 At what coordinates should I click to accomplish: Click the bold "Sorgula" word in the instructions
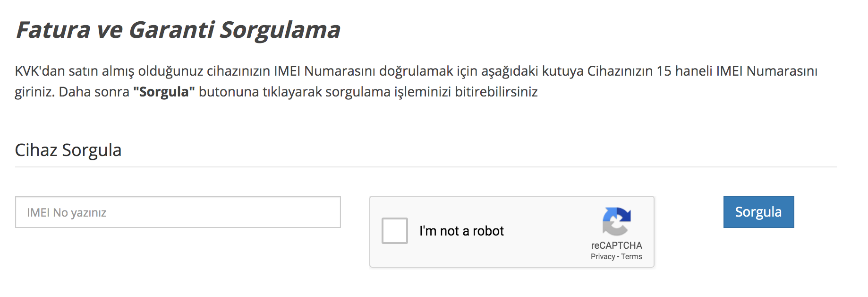pos(164,91)
